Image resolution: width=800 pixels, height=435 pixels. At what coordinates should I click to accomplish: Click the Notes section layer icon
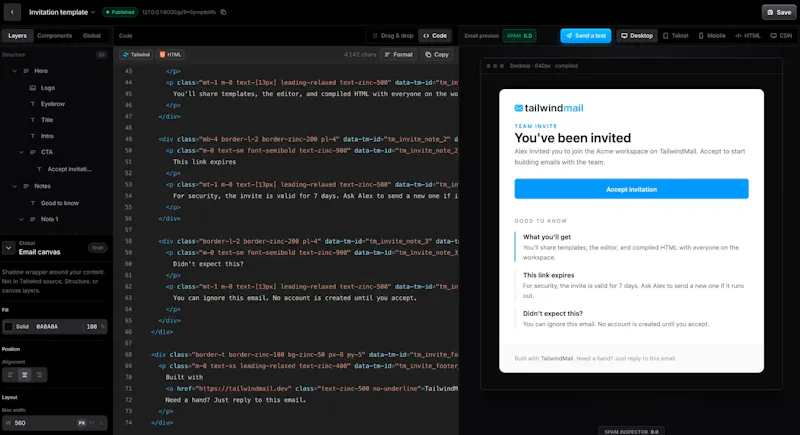click(x=26, y=186)
